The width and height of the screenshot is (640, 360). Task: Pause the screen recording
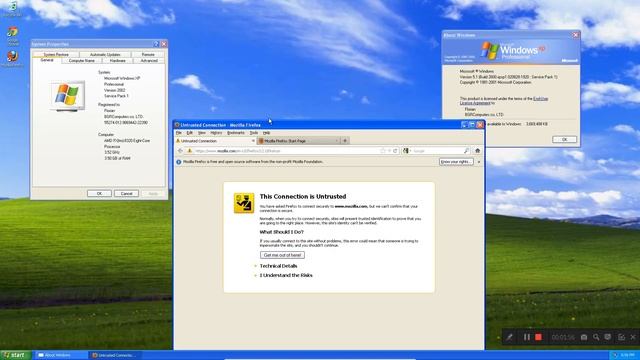pyautogui.click(x=527, y=337)
